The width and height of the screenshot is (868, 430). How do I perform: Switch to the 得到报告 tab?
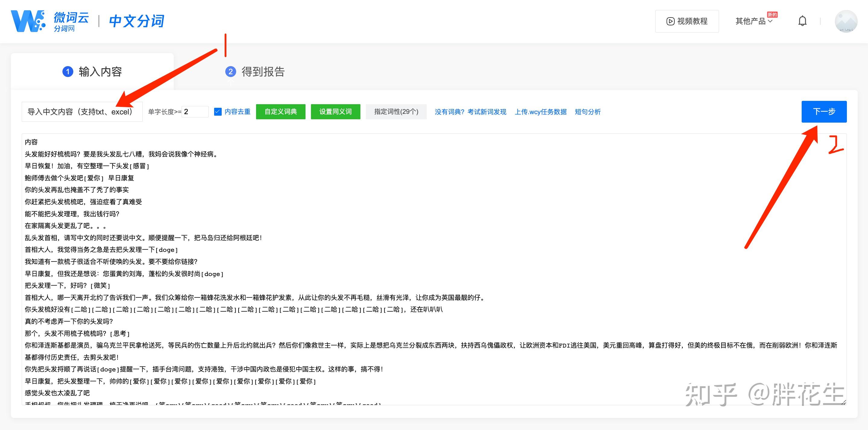coord(263,72)
